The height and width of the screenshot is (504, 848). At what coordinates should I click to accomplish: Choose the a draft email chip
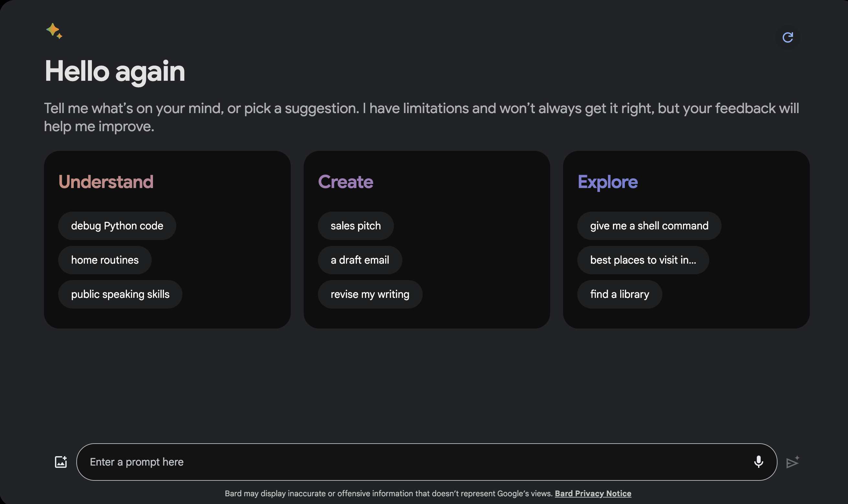pos(360,260)
